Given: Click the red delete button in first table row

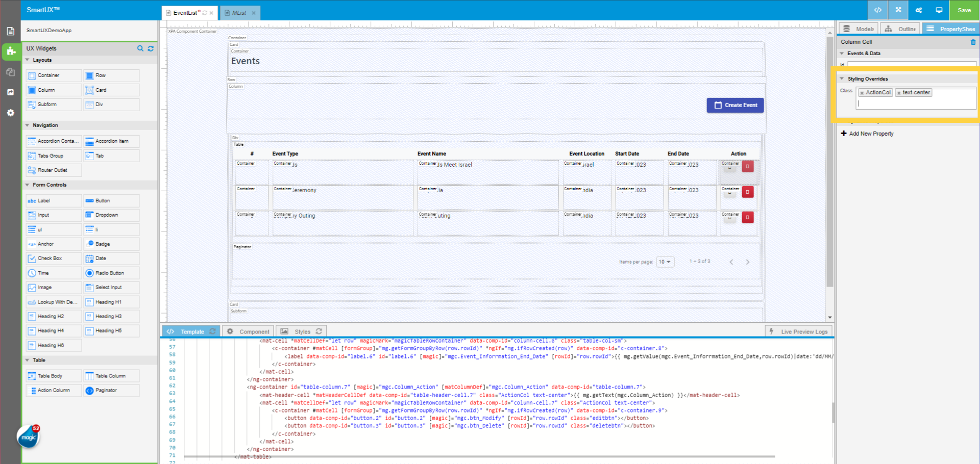Looking at the screenshot, I should coord(748,166).
